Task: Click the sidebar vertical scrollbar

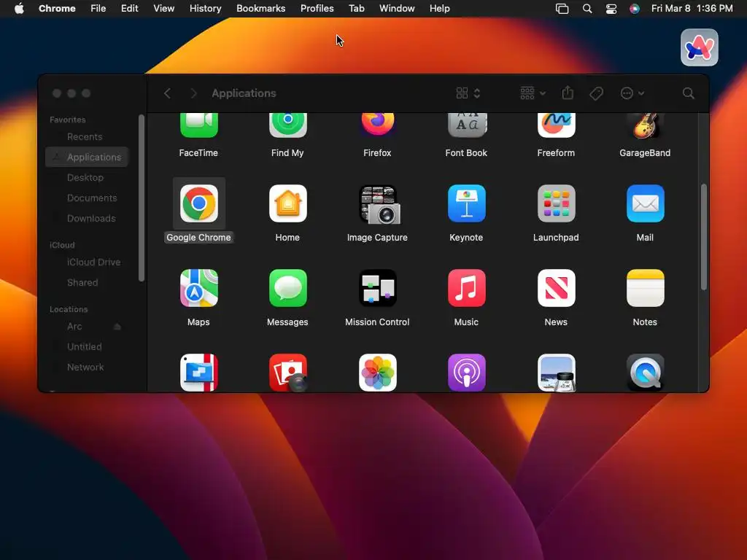Action: click(141, 198)
